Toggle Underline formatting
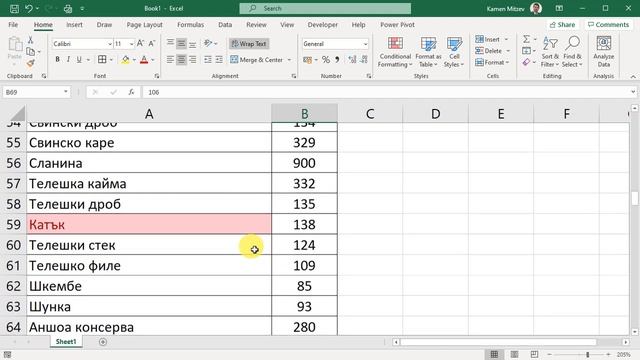Image resolution: width=640 pixels, height=360 pixels. [x=79, y=60]
